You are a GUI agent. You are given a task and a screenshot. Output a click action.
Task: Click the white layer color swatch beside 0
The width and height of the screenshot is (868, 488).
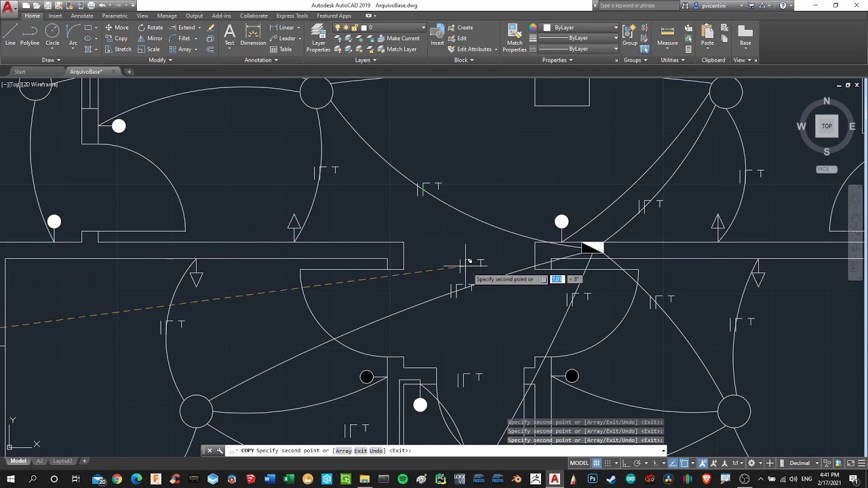pyautogui.click(x=364, y=28)
